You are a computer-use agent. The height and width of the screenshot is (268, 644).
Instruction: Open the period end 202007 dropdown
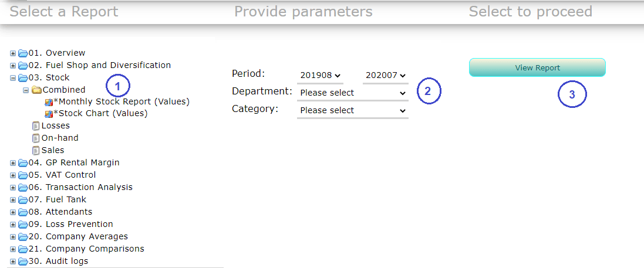click(x=385, y=75)
